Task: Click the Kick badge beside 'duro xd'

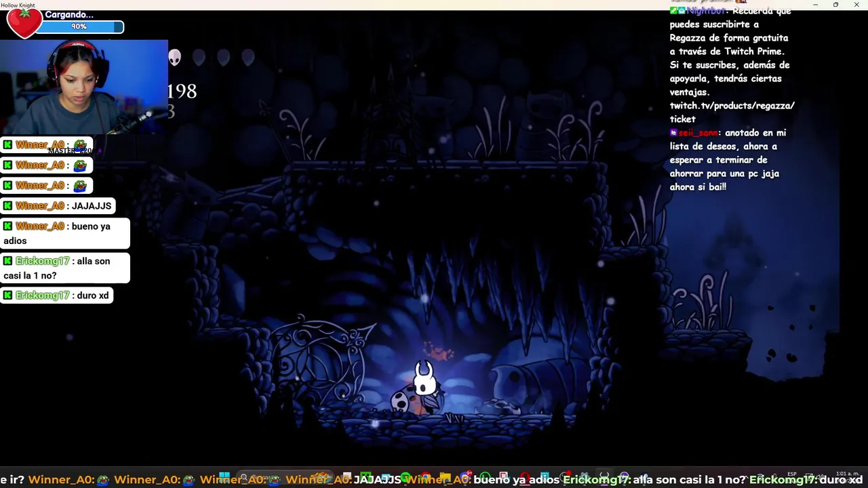Action: coord(8,296)
